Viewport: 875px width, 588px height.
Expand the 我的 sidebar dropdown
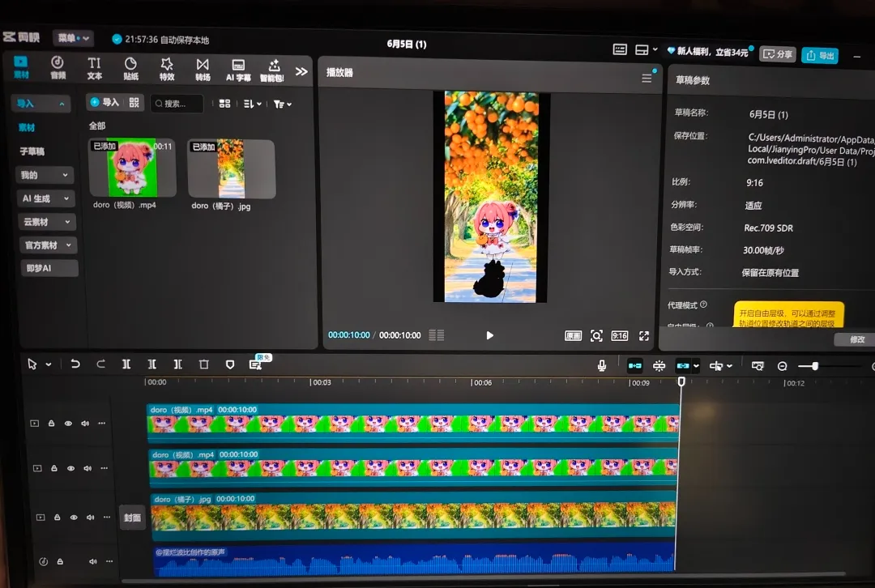[x=45, y=175]
